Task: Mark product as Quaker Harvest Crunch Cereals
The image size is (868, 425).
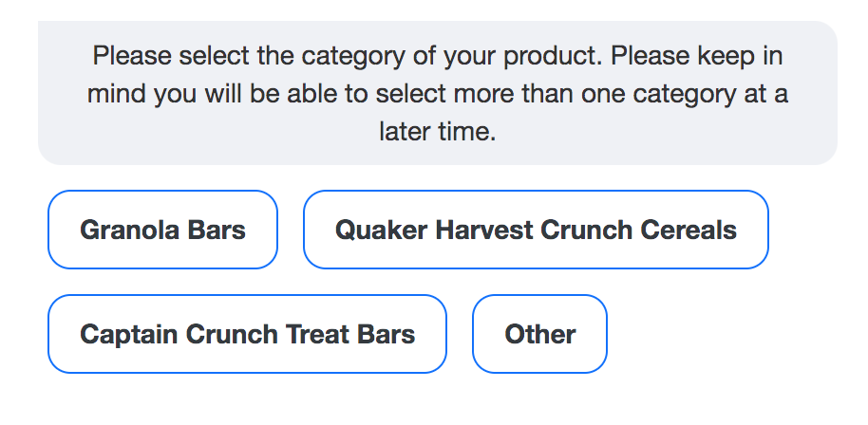Action: (x=536, y=230)
